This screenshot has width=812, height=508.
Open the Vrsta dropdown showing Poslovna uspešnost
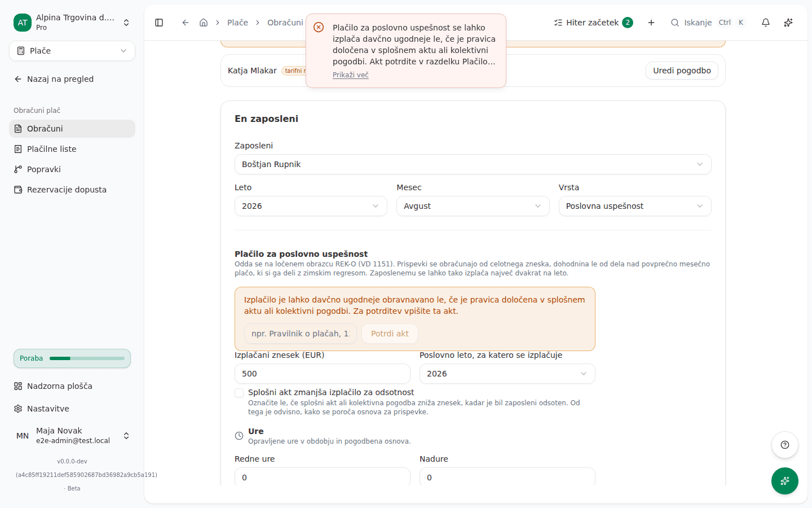[635, 206]
